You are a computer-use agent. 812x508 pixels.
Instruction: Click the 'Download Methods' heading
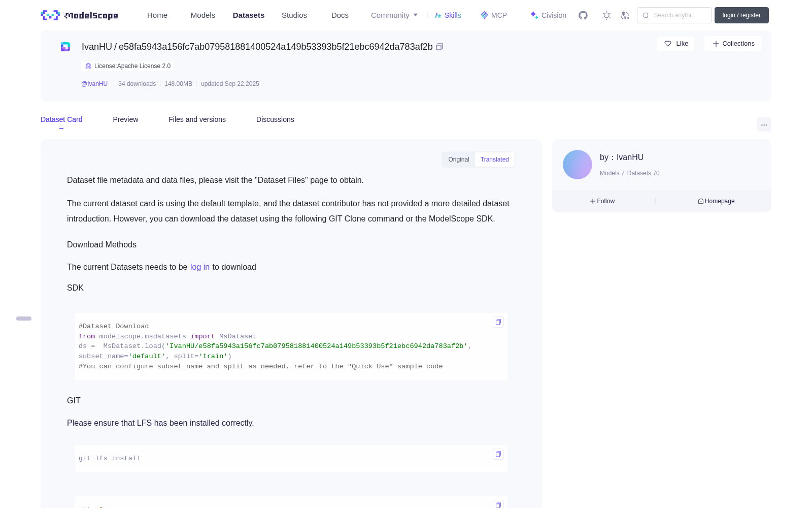(101, 245)
